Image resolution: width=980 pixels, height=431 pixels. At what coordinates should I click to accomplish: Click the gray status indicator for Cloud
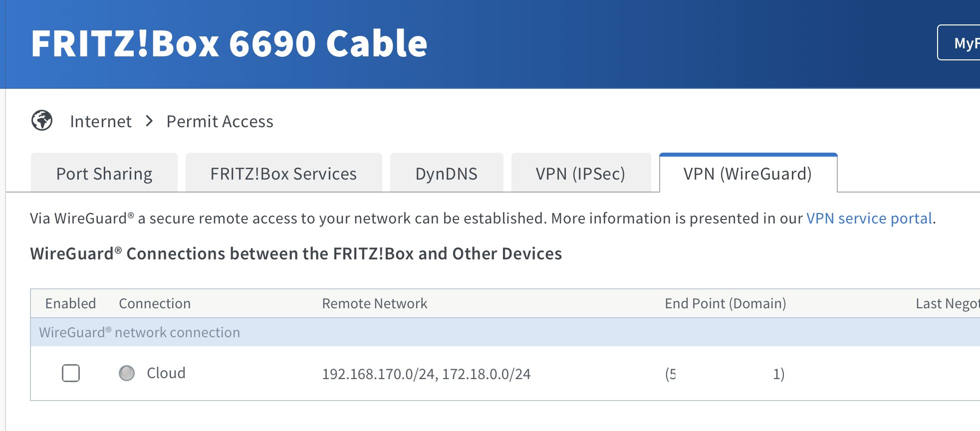pyautogui.click(x=127, y=373)
